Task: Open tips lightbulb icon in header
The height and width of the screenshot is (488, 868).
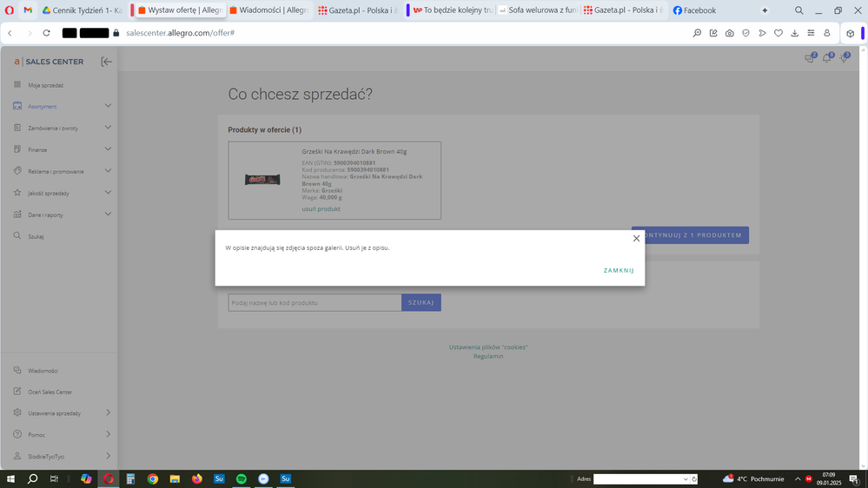Action: pyautogui.click(x=845, y=58)
